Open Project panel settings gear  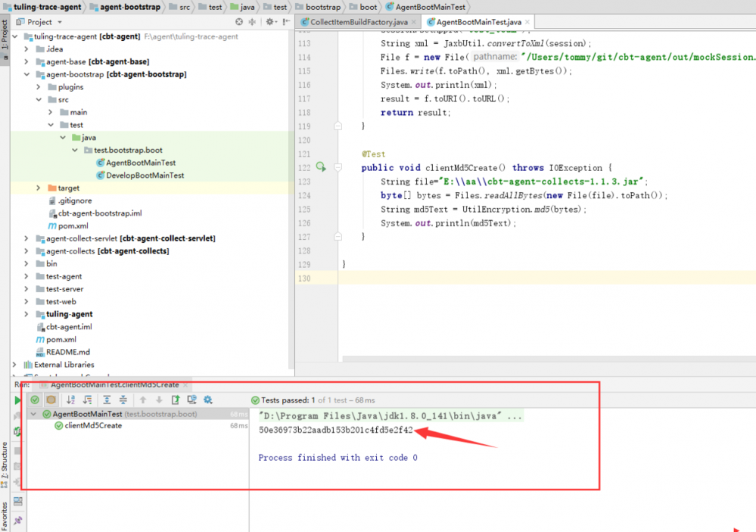click(268, 22)
